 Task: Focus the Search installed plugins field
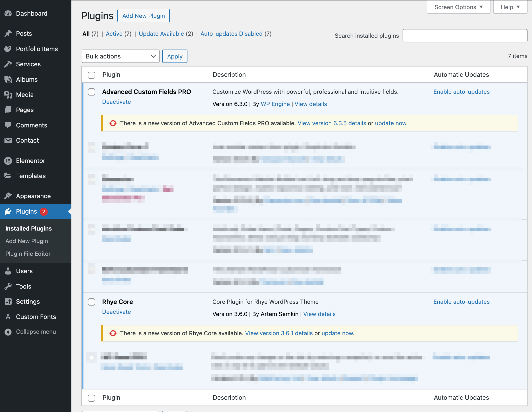pos(465,36)
